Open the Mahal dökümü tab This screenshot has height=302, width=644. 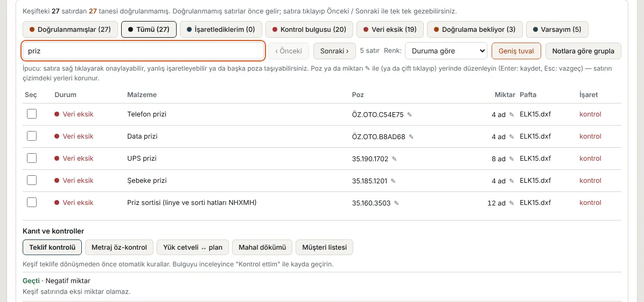tap(262, 248)
